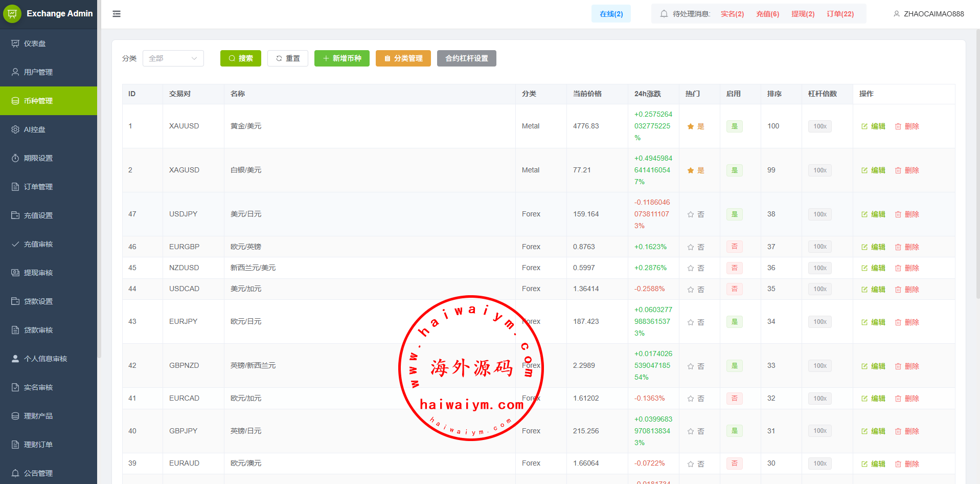
Task: Click the notification bell icon
Action: pyautogui.click(x=664, y=14)
